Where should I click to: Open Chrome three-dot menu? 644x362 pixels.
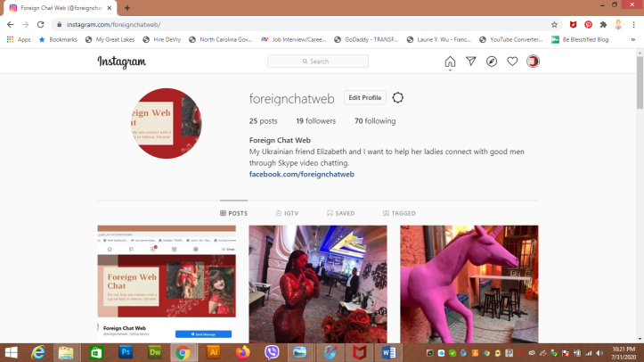(633, 25)
